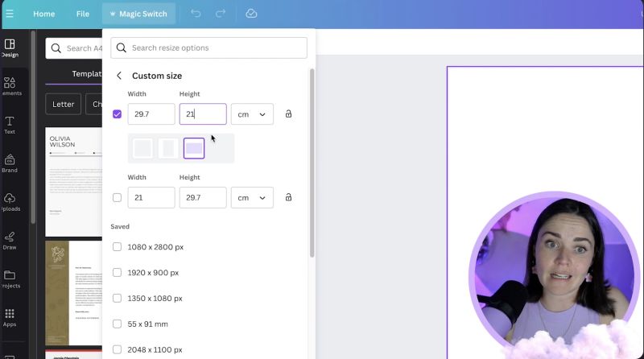Screen dimensions: 644x359
Task: Open the Elements sidebar panel
Action: pyautogui.click(x=10, y=86)
